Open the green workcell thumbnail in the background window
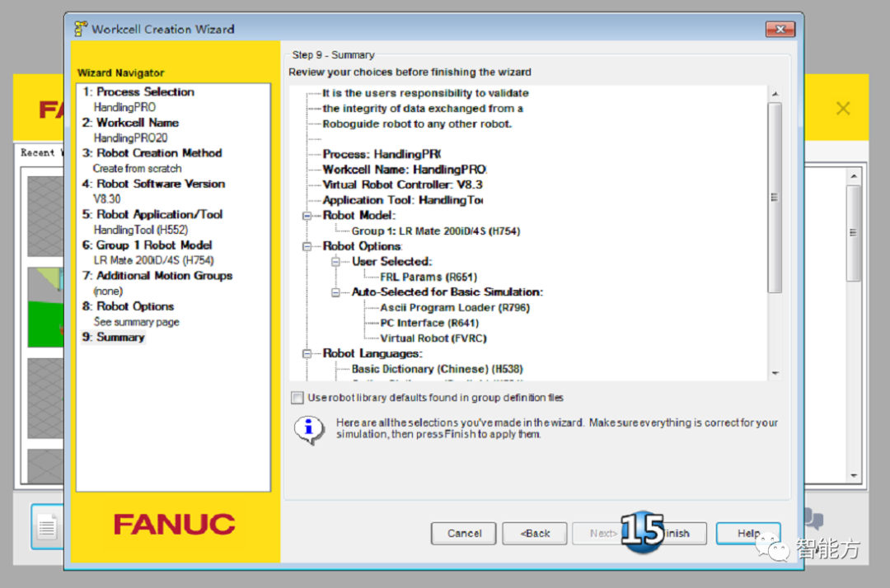The height and width of the screenshot is (588, 890). tap(45, 307)
